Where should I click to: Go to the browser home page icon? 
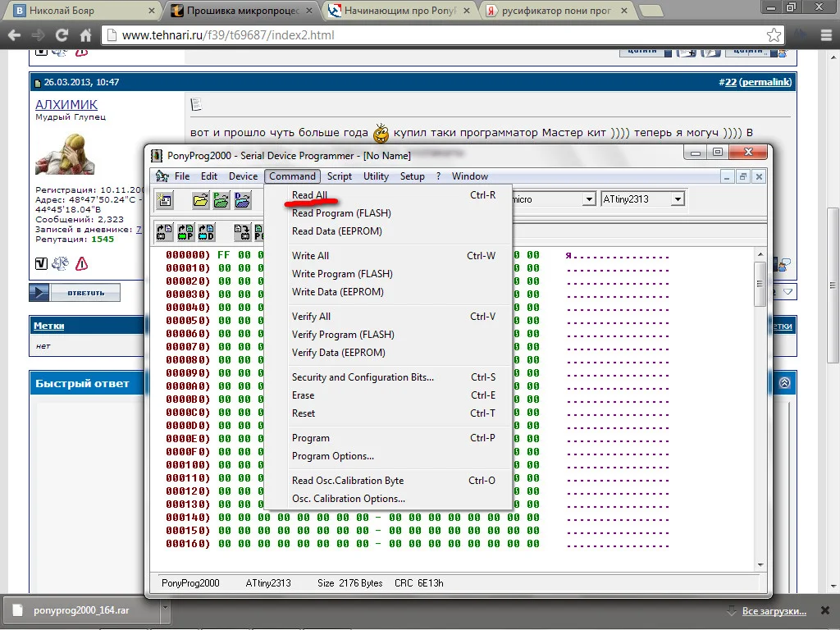pos(85,35)
